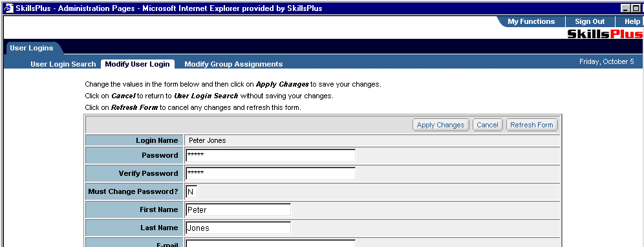The height and width of the screenshot is (247, 644).
Task: Go to the Modify Group Assignments tab
Action: 233,64
